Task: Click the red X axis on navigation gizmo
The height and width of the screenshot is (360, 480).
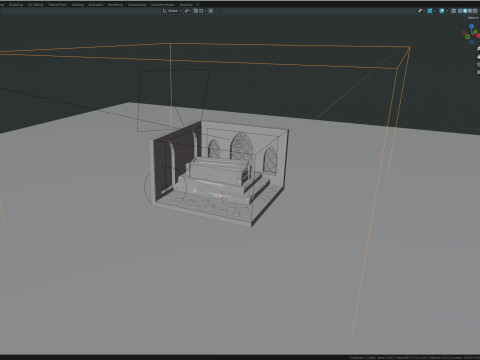Action: 478,36
